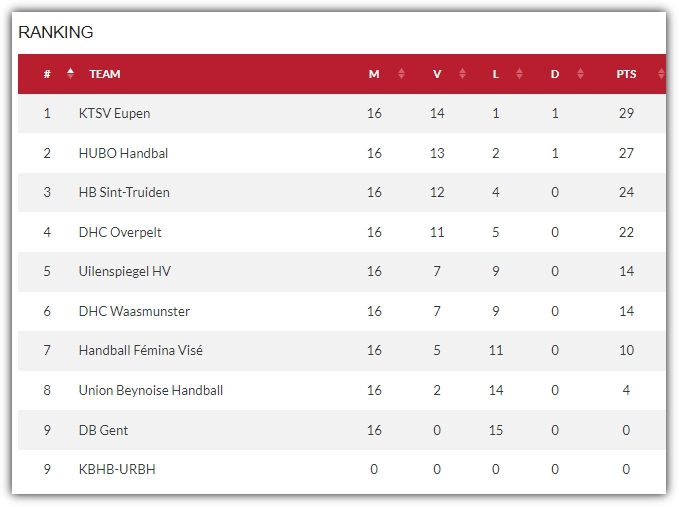Click sort arrows beside L column

[519, 74]
